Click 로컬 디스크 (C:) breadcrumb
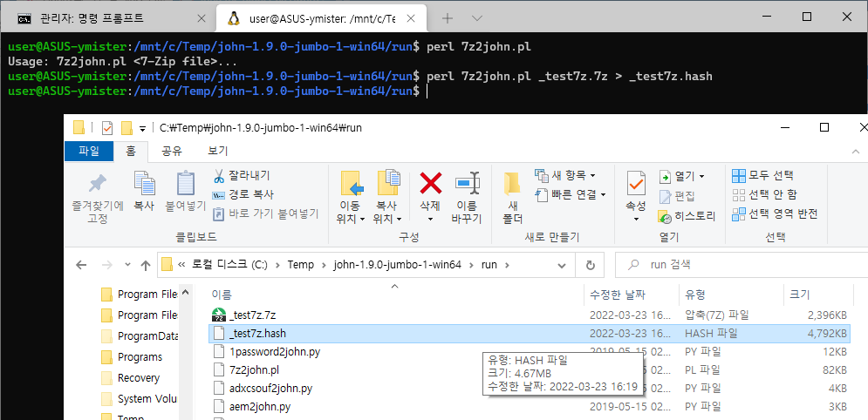 pyautogui.click(x=229, y=265)
